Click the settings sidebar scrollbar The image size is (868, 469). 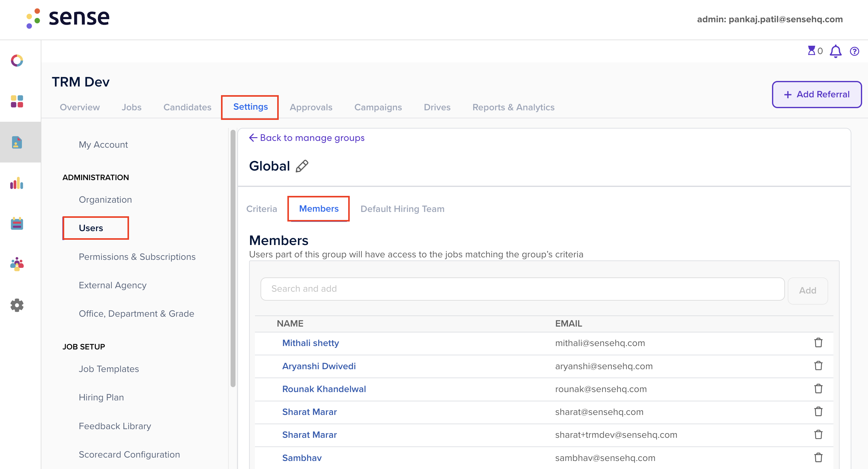[233, 258]
